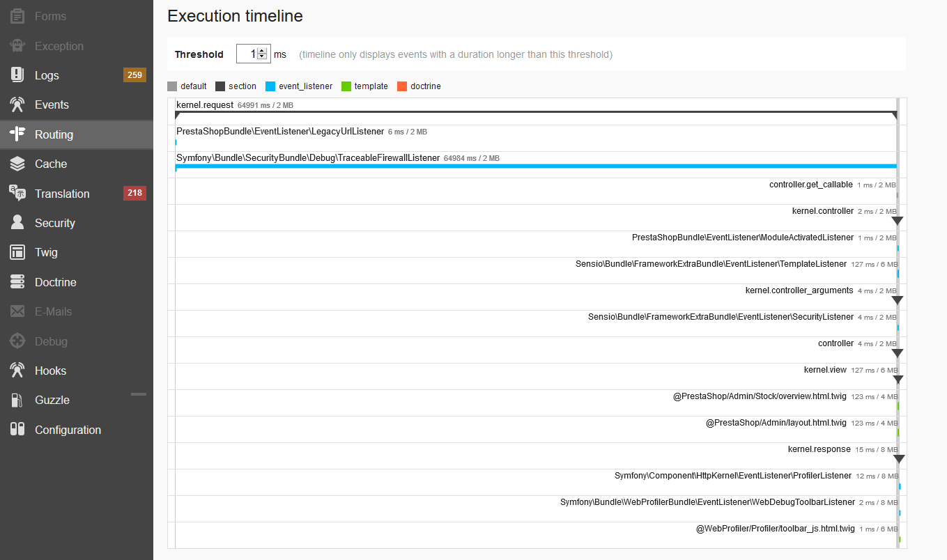This screenshot has height=560, width=947.
Task: Click the blue event_listener legend swatch
Action: (270, 86)
